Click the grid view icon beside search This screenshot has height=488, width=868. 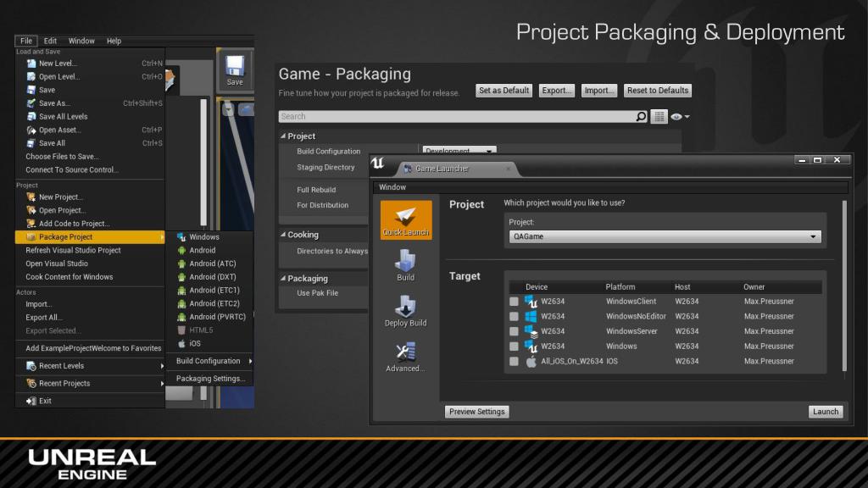tap(659, 116)
